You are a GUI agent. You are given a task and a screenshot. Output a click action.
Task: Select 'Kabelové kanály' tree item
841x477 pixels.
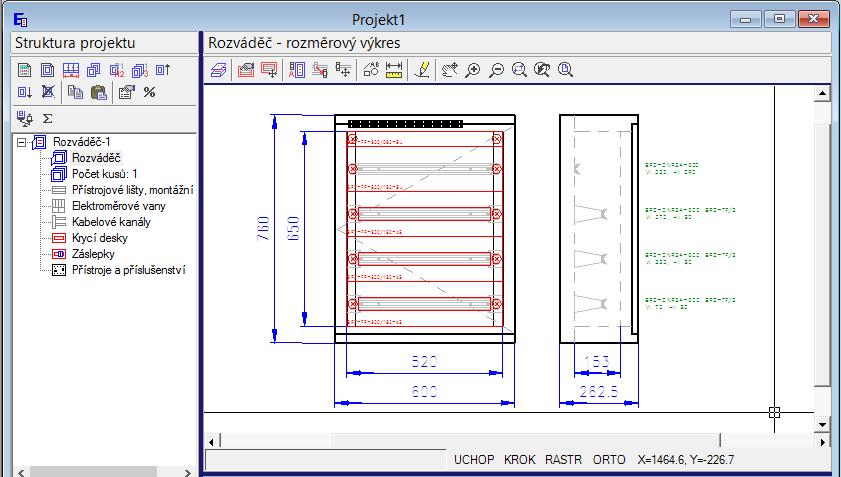(x=111, y=222)
